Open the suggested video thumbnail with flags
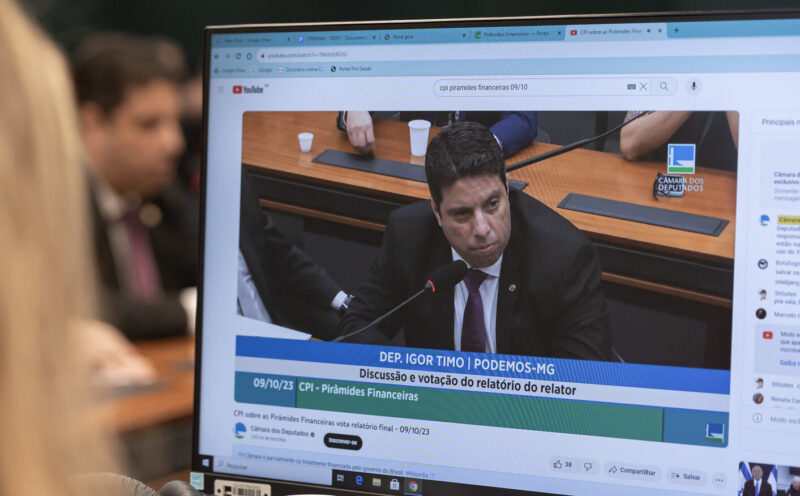The width and height of the screenshot is (800, 496). (x=769, y=479)
